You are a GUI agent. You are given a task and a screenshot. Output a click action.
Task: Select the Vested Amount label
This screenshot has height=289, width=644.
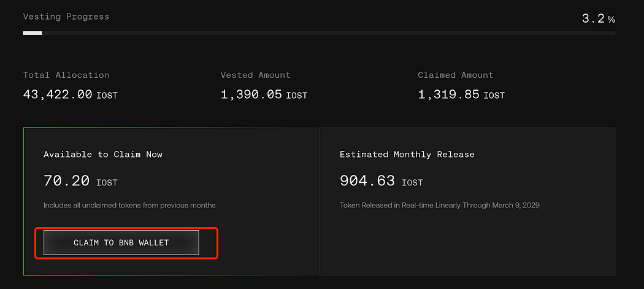[256, 75]
